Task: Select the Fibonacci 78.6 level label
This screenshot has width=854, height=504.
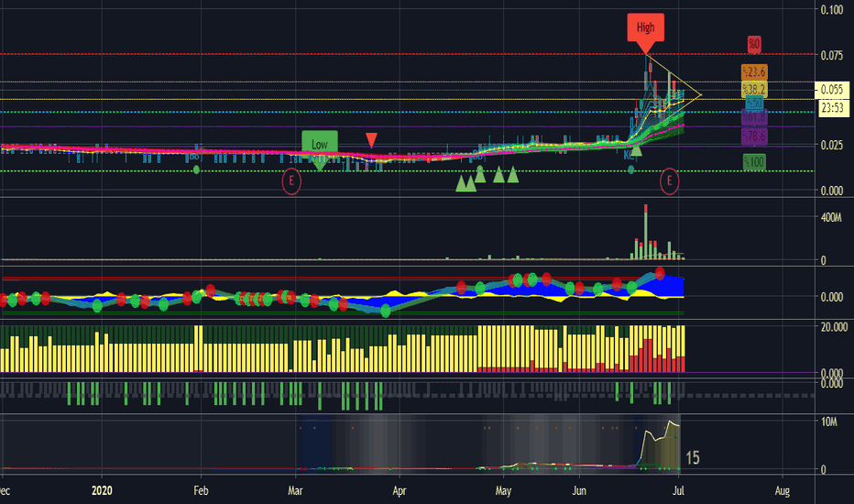Action: pyautogui.click(x=754, y=137)
